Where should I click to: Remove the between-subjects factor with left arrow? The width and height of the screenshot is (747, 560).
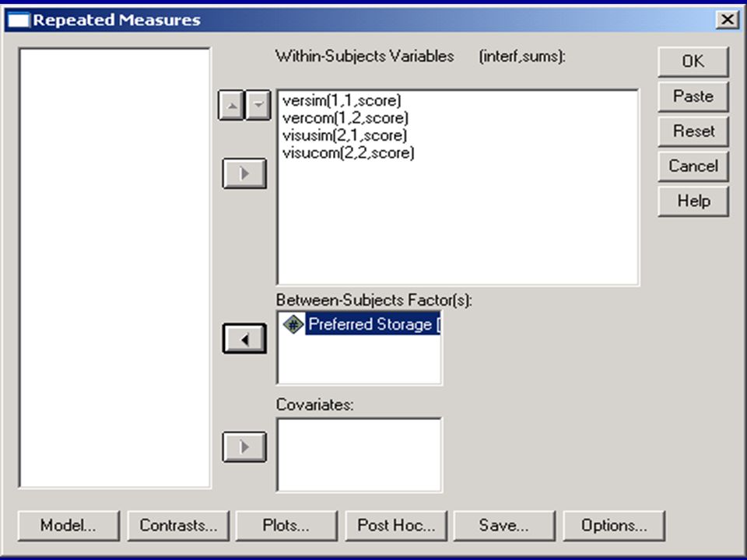(x=244, y=339)
